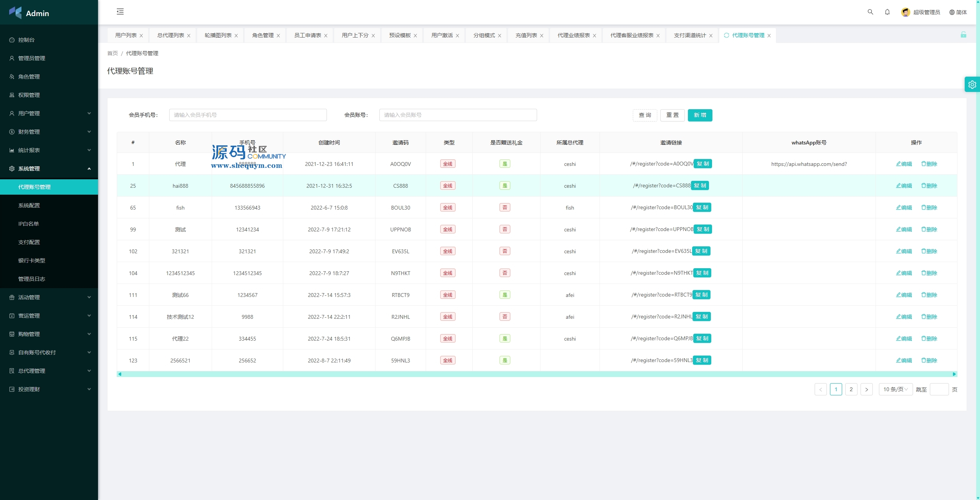Click the 新增 button
Screen dimensions: 980x500
[700, 115]
